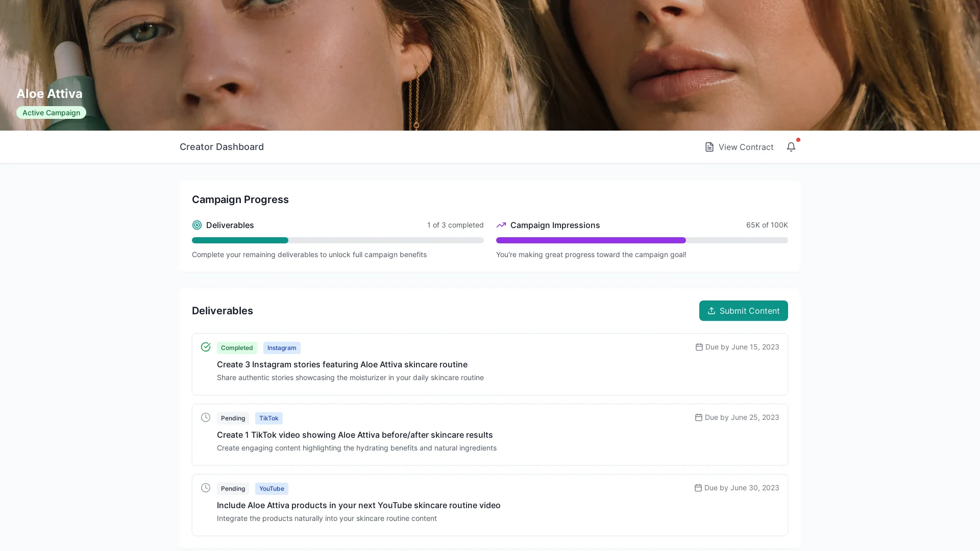Click the clock icon on TikTok deliverable
The width and height of the screenshot is (980, 551).
(x=206, y=417)
